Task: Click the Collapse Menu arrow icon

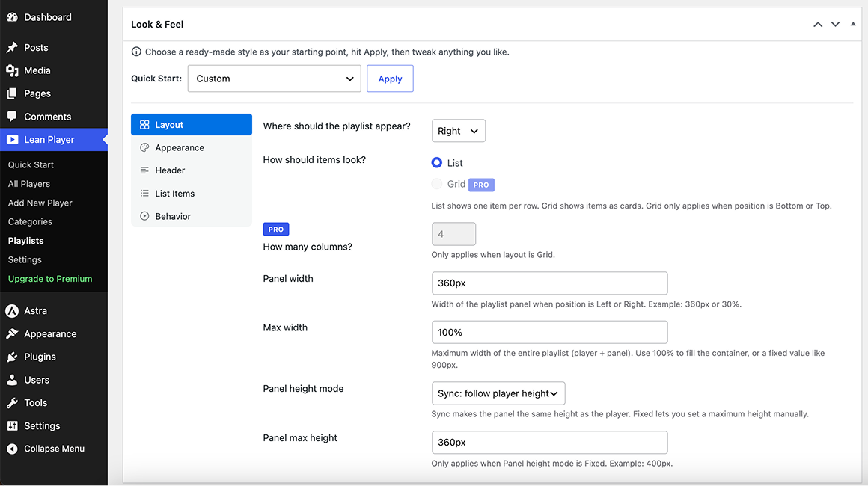Action: (12, 449)
